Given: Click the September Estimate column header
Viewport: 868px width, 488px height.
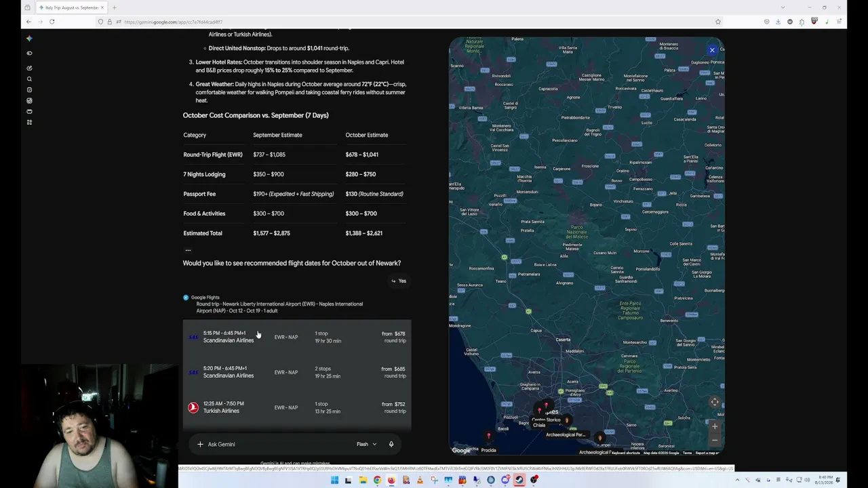Looking at the screenshot, I should (x=277, y=135).
